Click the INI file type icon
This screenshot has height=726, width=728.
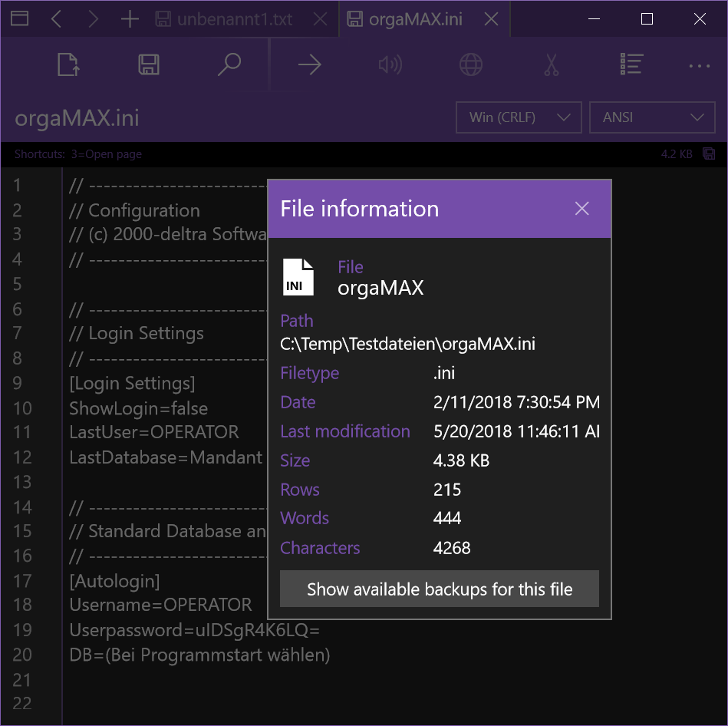pos(298,277)
